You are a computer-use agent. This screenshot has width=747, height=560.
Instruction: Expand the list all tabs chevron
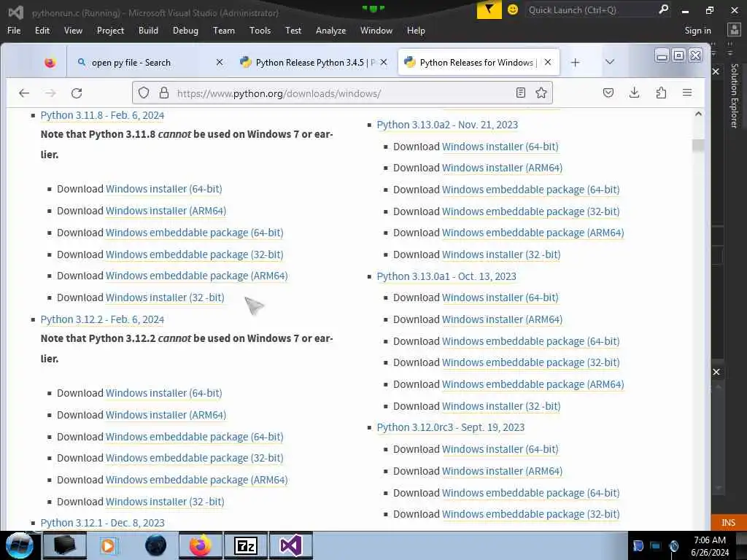tap(609, 62)
